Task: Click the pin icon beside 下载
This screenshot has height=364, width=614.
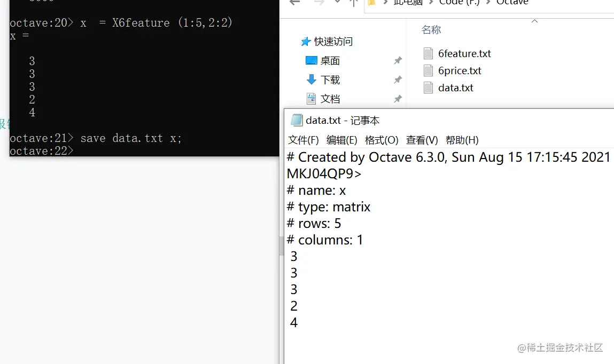Action: (398, 80)
